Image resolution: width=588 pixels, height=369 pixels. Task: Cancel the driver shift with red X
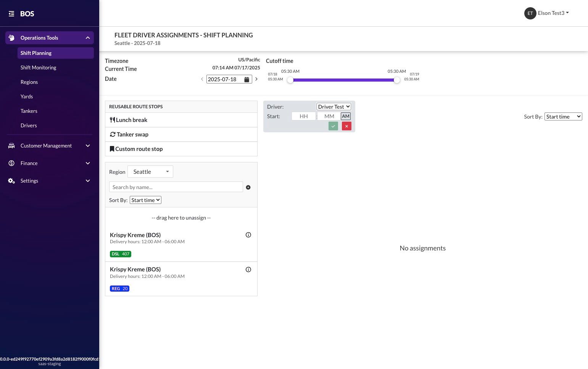pos(346,126)
